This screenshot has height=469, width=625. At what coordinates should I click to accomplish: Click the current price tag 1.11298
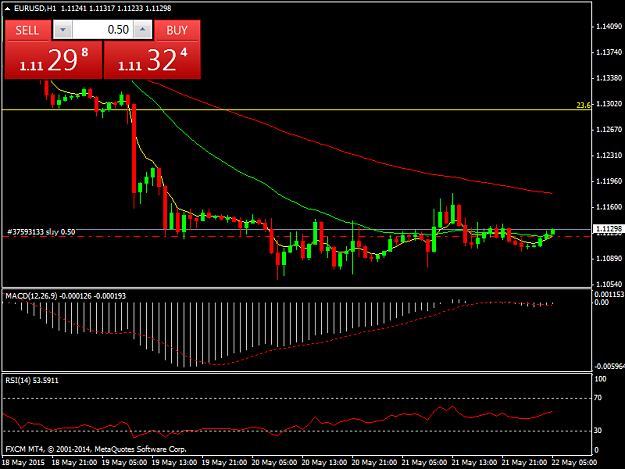click(x=609, y=229)
